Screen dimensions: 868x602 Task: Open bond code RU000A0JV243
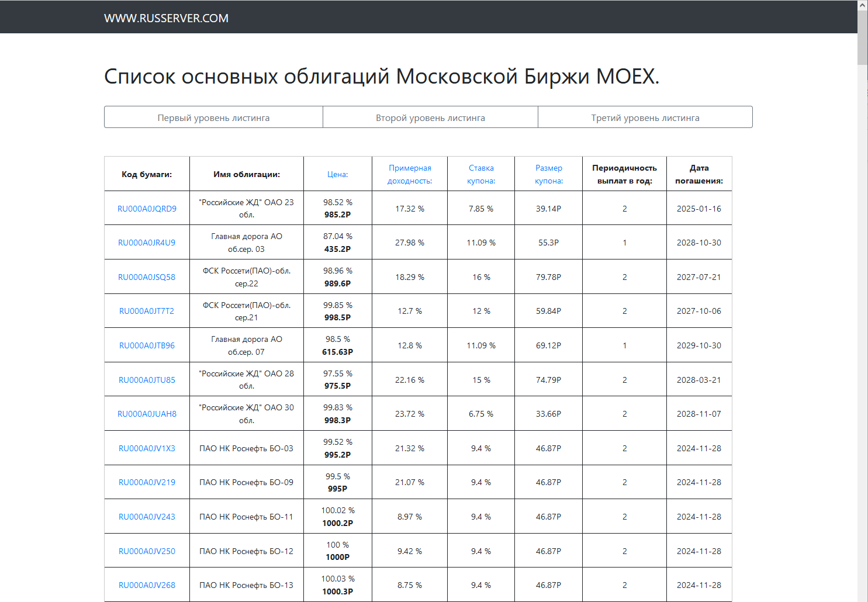pyautogui.click(x=147, y=517)
